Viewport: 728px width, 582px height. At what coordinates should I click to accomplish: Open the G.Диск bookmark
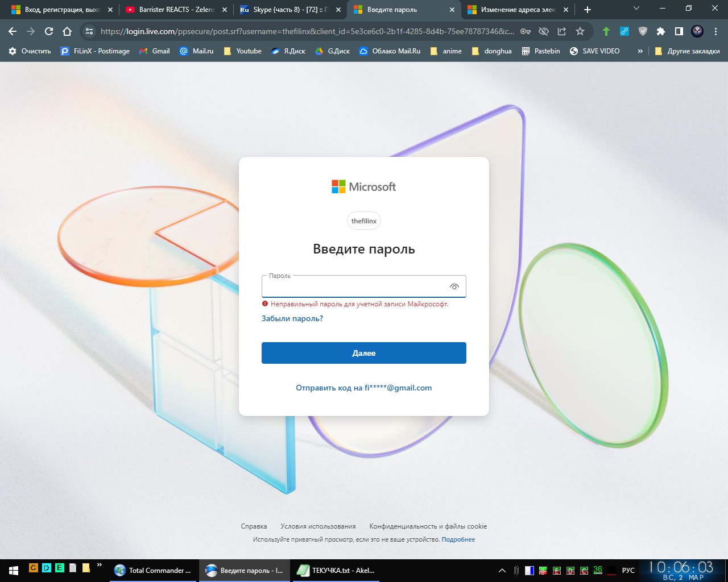tap(332, 51)
